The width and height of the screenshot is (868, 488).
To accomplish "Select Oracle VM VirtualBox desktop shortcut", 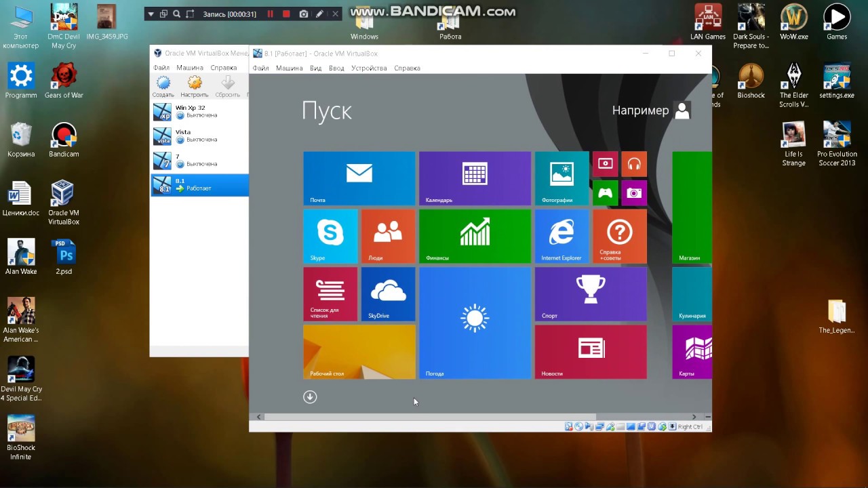I will click(63, 202).
